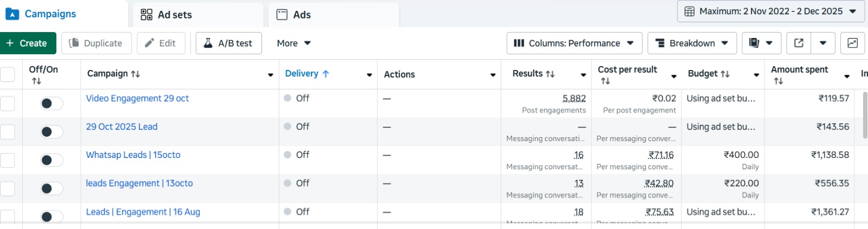Select all campaigns with header checkbox
868x229 pixels.
click(x=8, y=74)
